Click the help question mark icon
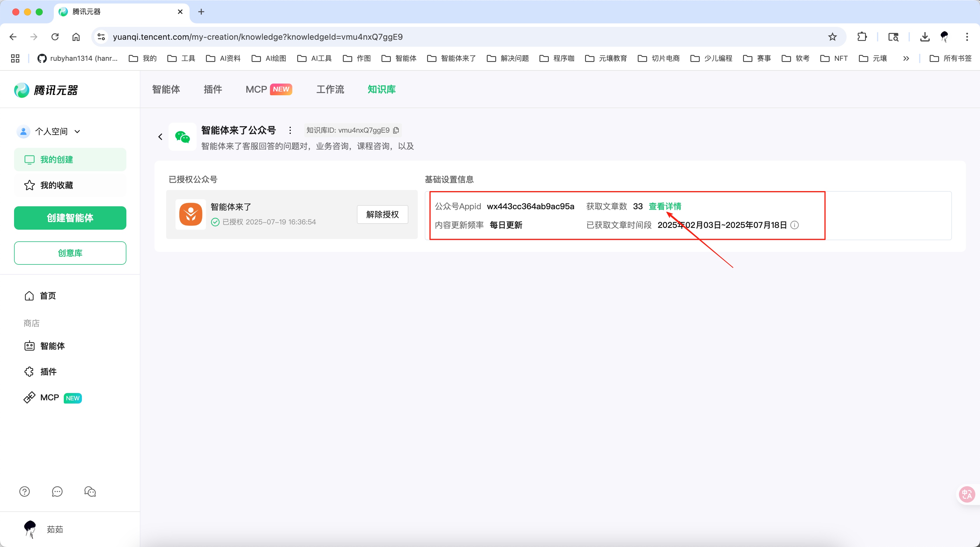Image resolution: width=980 pixels, height=547 pixels. click(x=24, y=491)
